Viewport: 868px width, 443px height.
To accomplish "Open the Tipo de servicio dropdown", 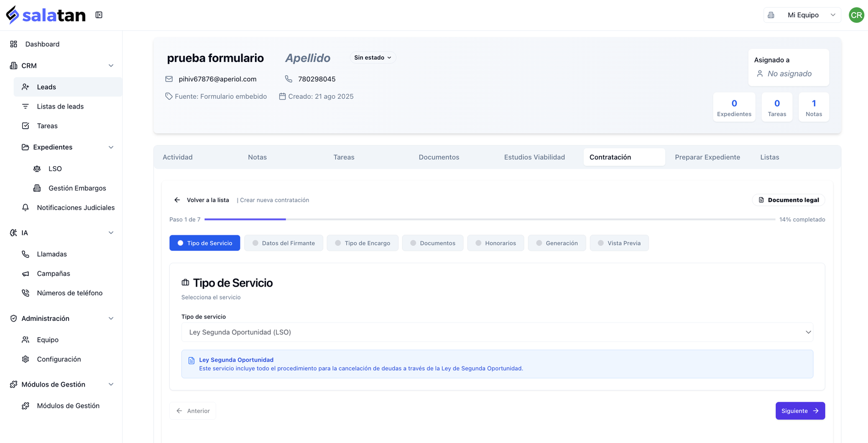I will coord(497,332).
